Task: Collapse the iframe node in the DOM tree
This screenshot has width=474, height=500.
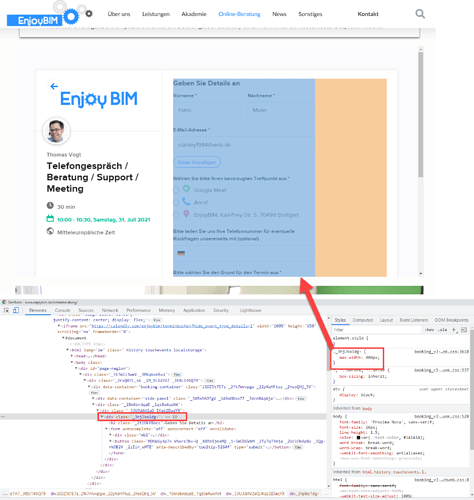Action: click(x=59, y=326)
